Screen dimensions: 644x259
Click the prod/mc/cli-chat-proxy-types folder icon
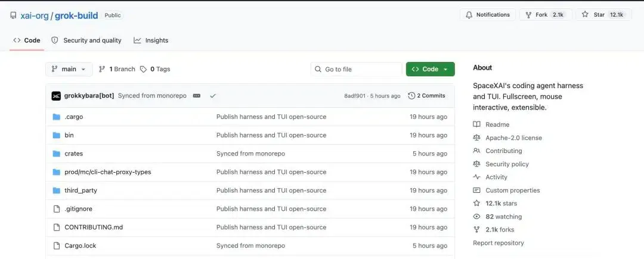tap(57, 172)
